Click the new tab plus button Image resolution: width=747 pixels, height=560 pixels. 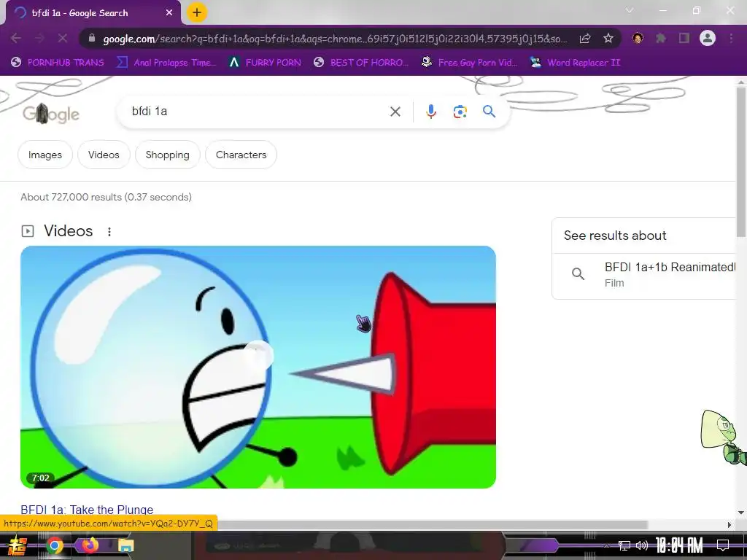click(x=197, y=12)
